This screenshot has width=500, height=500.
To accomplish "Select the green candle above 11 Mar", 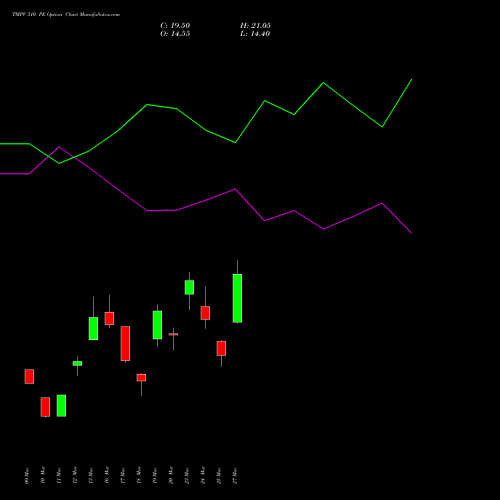I will click(x=61, y=406).
